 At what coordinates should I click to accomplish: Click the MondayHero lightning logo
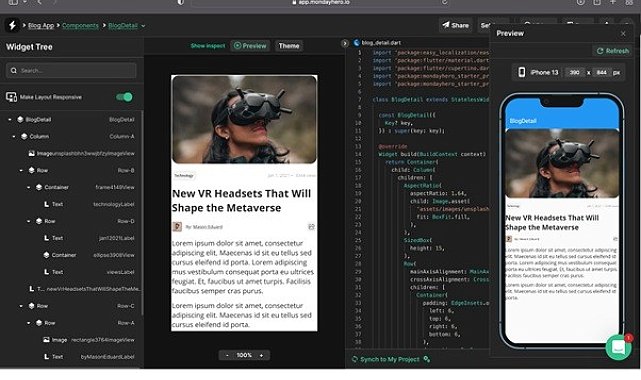pos(12,25)
